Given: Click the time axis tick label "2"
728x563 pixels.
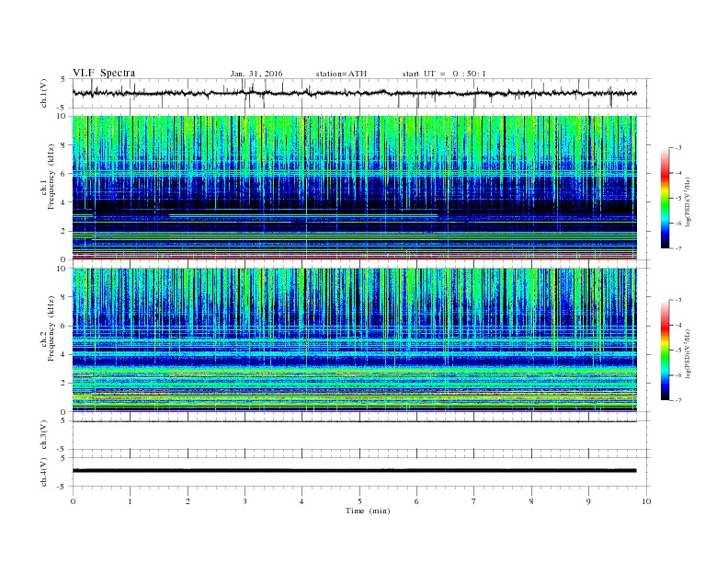Looking at the screenshot, I should [x=188, y=501].
